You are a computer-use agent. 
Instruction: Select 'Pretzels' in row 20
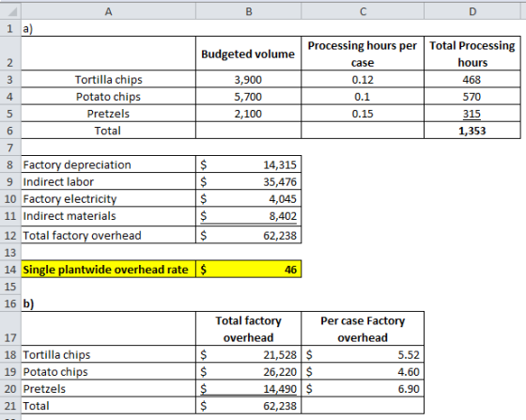pyautogui.click(x=108, y=388)
